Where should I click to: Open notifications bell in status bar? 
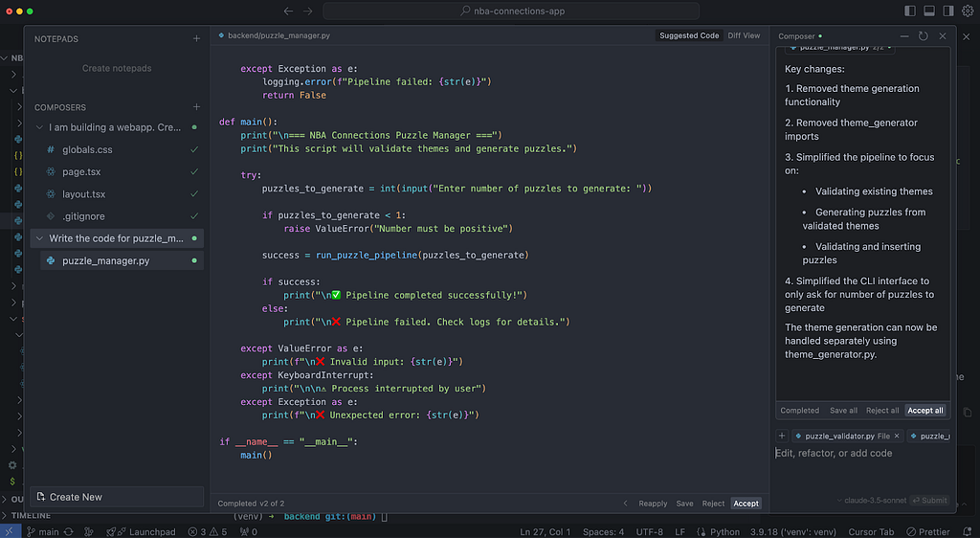(968, 531)
